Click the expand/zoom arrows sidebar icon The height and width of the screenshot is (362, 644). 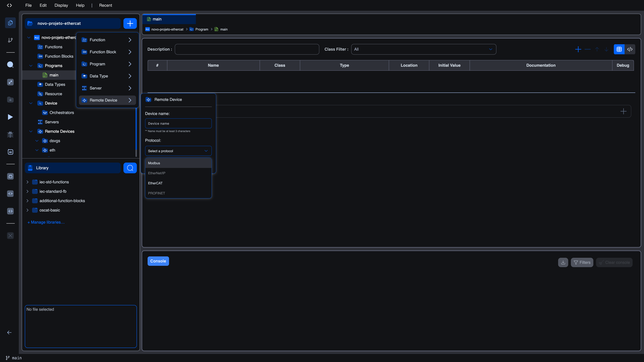[10, 82]
